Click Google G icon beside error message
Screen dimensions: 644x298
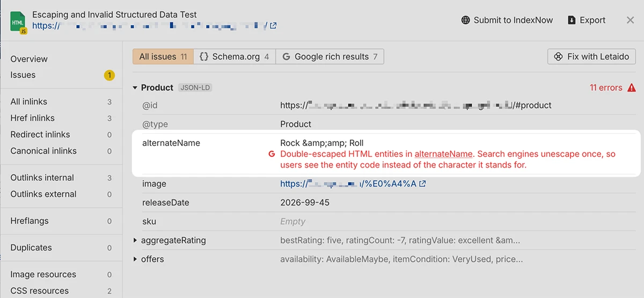tap(272, 154)
